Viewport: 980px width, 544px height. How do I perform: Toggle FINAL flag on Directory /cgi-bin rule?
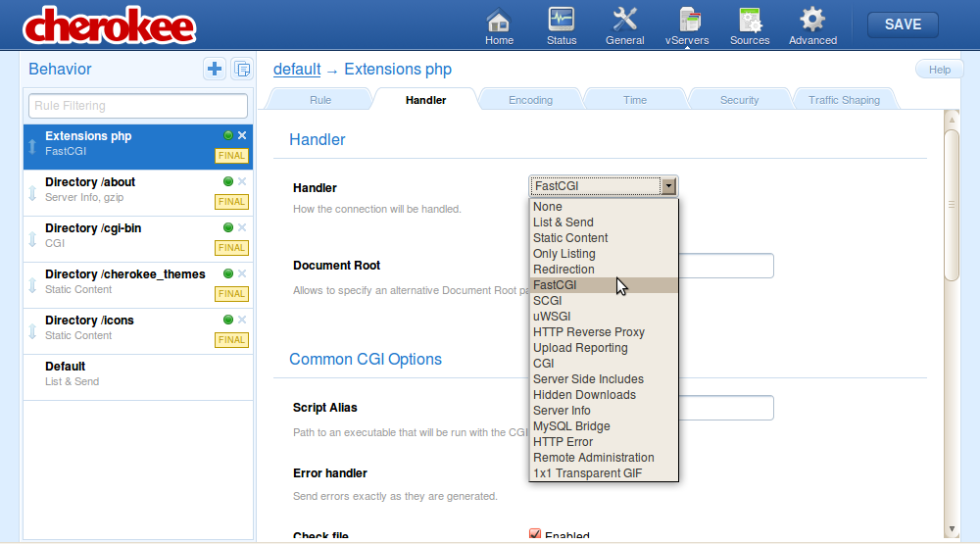[x=231, y=248]
